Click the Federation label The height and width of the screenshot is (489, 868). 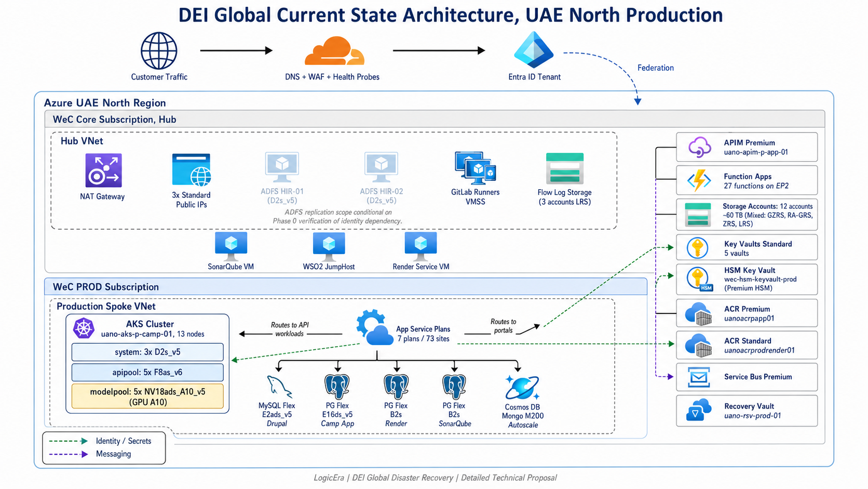coord(655,68)
